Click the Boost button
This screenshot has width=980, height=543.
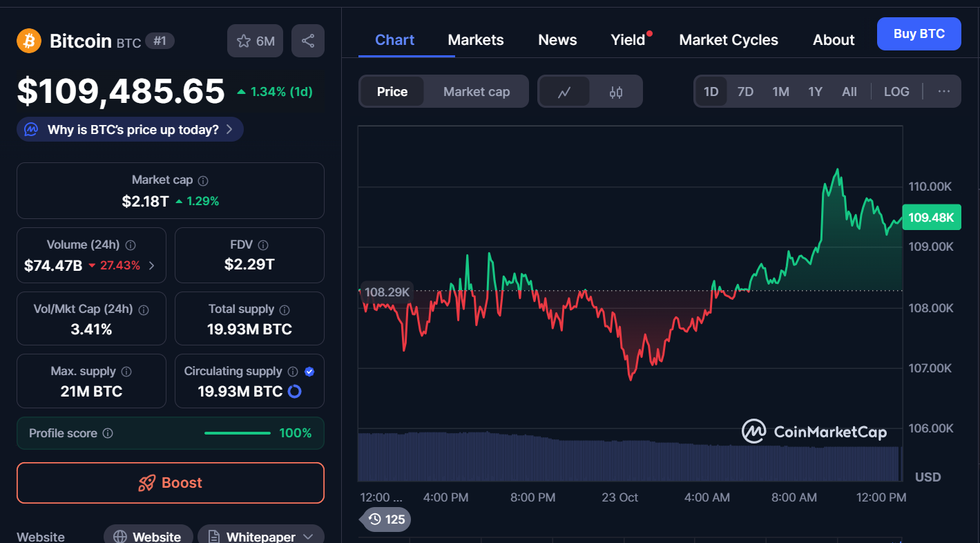click(170, 483)
